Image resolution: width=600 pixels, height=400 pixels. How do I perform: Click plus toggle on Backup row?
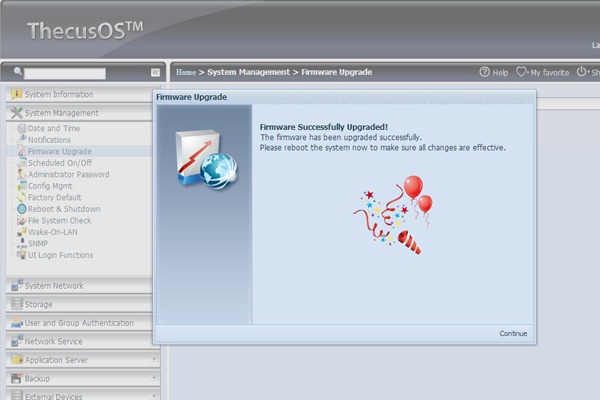[x=154, y=378]
